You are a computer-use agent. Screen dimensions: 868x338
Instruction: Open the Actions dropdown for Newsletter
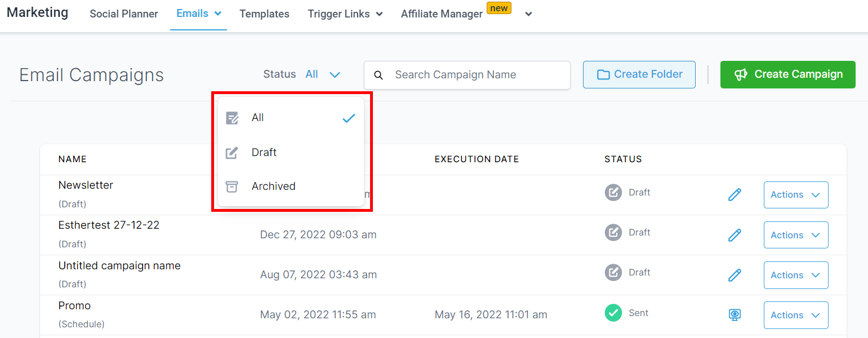click(795, 195)
